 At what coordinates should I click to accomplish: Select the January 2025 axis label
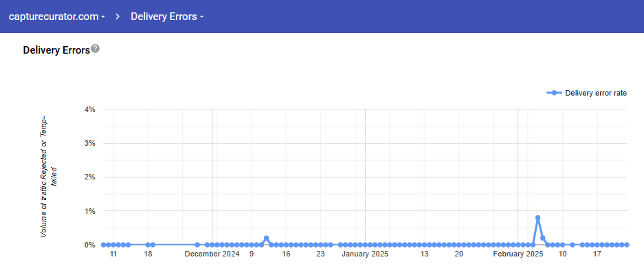tap(365, 254)
